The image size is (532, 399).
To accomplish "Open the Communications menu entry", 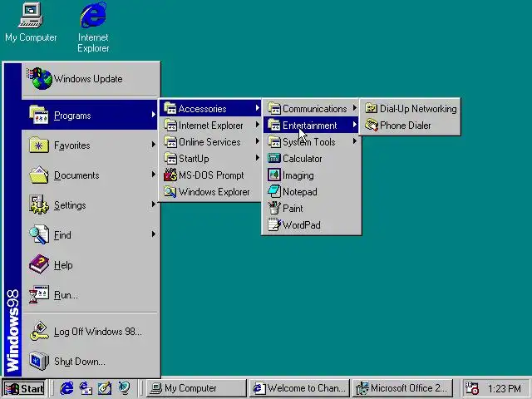I will (x=311, y=109).
